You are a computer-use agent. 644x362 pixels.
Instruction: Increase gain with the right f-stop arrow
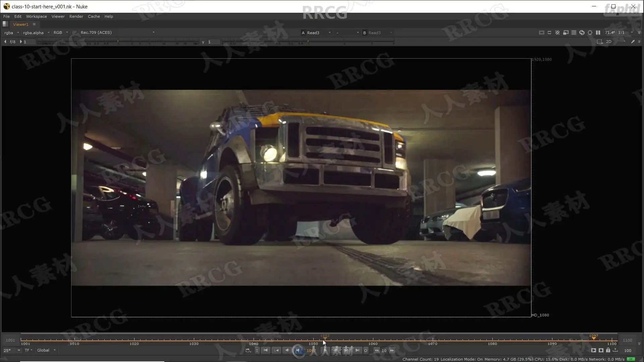pos(20,42)
